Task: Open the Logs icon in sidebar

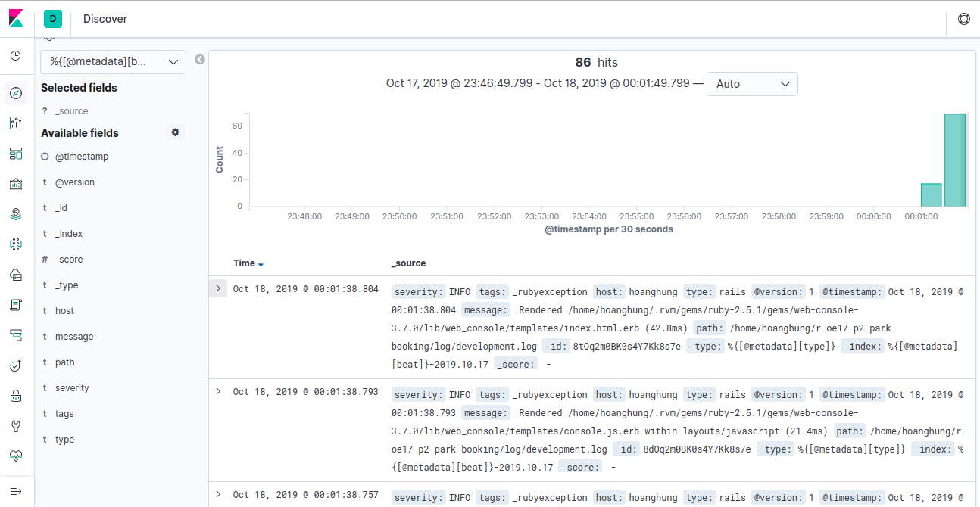Action: point(16,305)
